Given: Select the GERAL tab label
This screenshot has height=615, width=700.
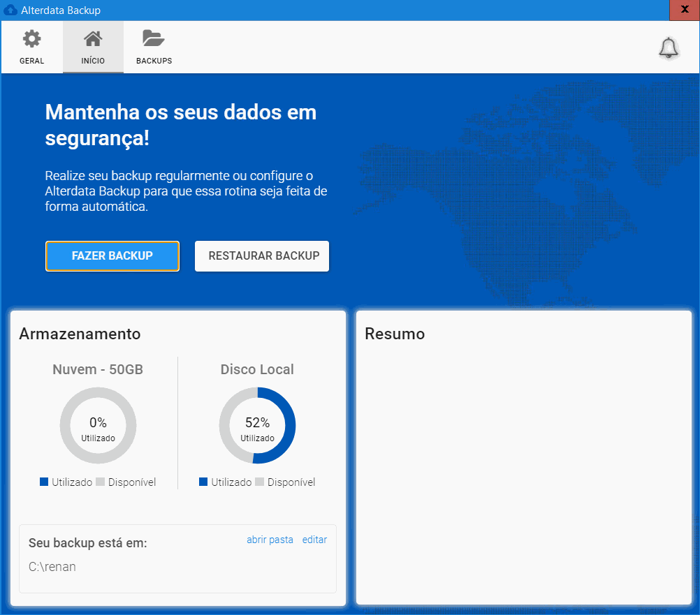Looking at the screenshot, I should tap(31, 61).
